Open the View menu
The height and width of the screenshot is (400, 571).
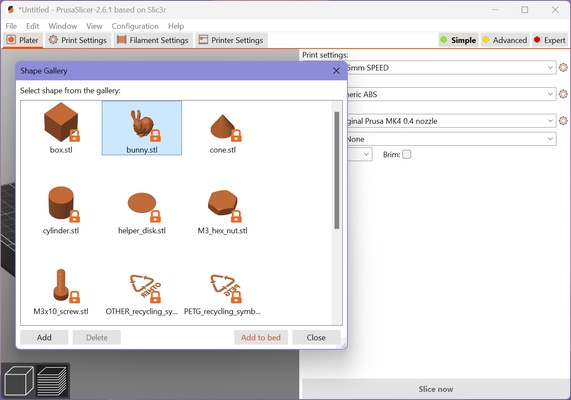(x=94, y=26)
